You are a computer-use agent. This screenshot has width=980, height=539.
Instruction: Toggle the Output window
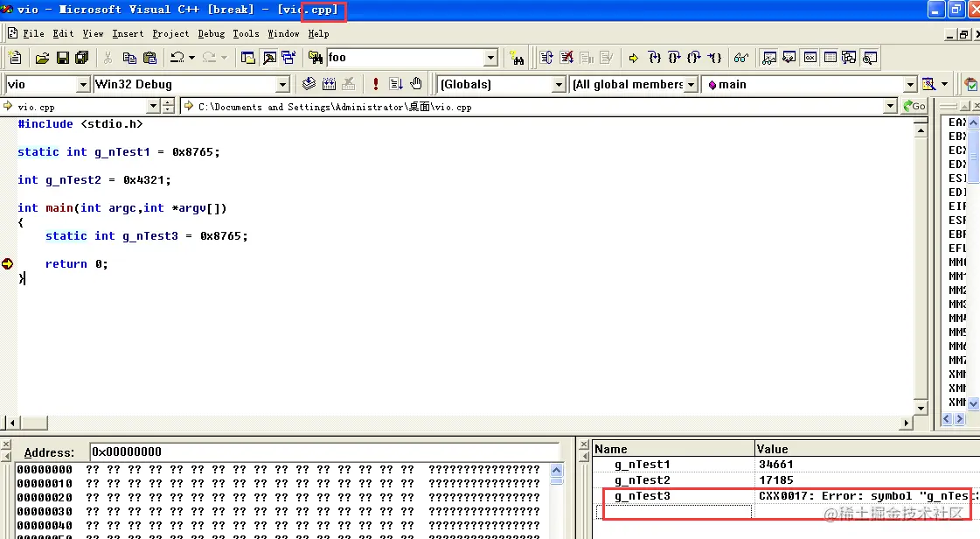(268, 58)
